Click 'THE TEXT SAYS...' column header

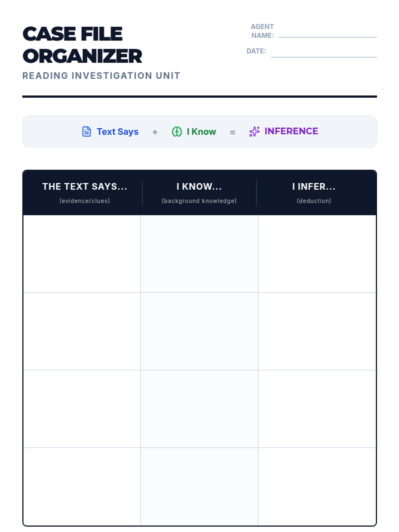(x=84, y=187)
